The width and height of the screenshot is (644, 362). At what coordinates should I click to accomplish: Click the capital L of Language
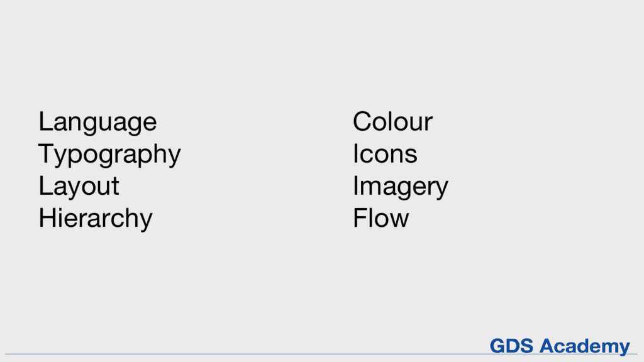click(x=46, y=121)
